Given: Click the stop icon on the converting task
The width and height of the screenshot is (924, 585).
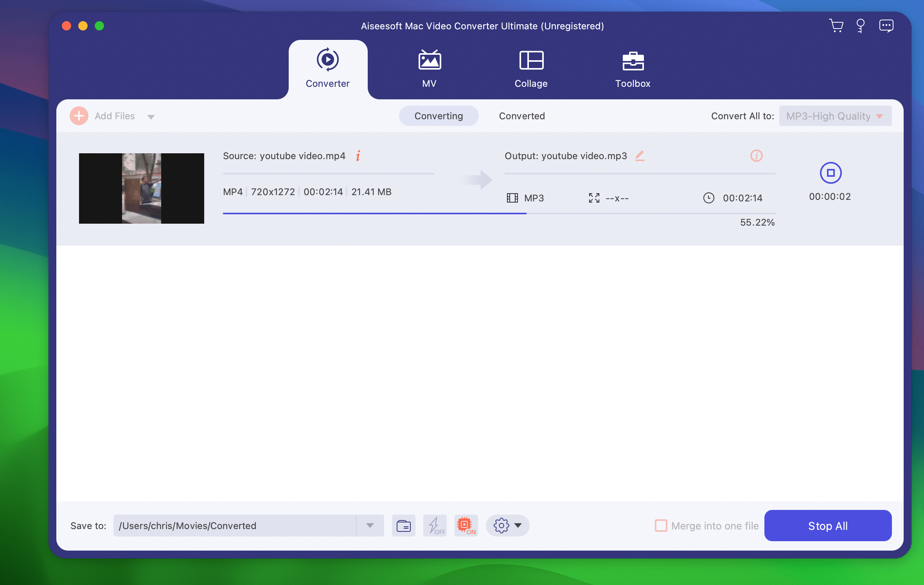Looking at the screenshot, I should (x=831, y=173).
